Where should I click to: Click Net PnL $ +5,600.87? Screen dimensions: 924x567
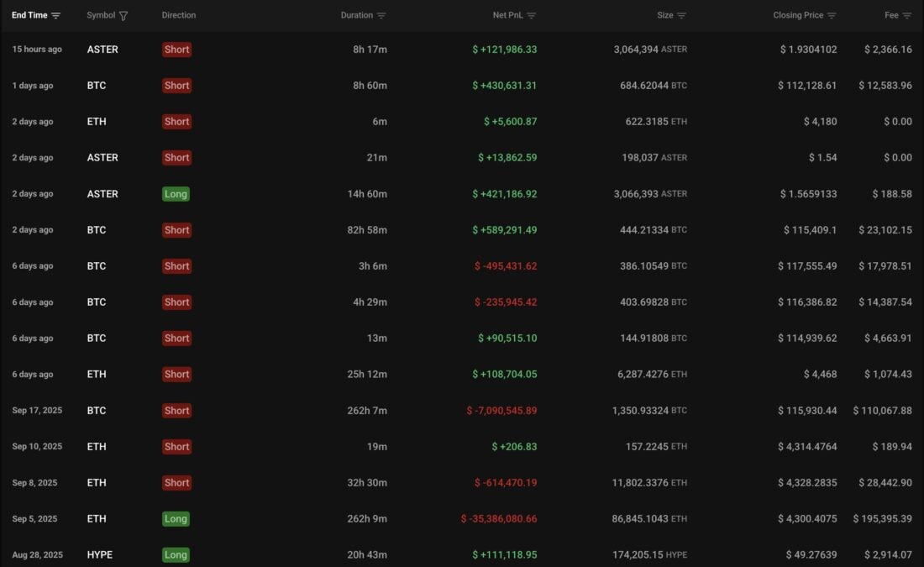(x=511, y=122)
